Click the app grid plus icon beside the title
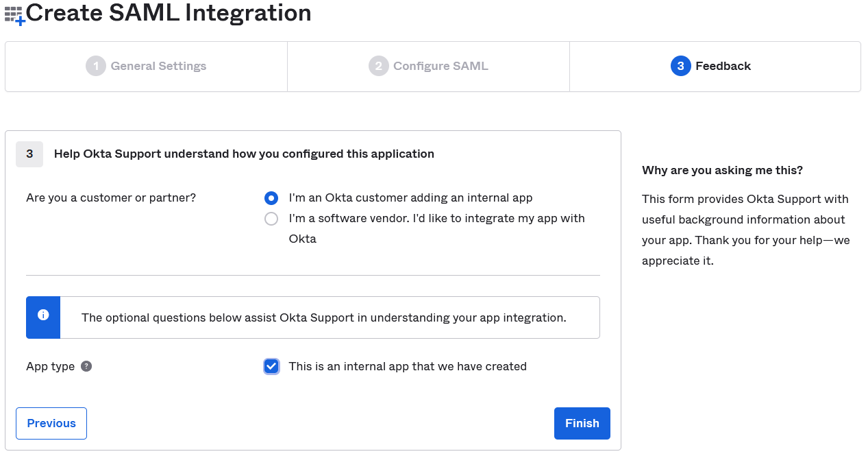Screen dimensions: 868x456 coord(14,15)
